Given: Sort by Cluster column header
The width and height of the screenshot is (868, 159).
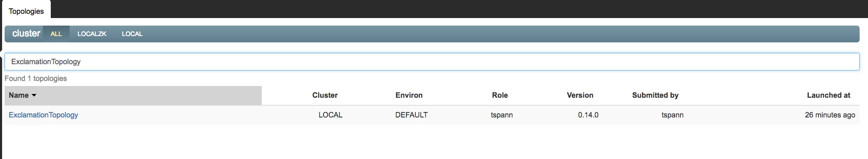Looking at the screenshot, I should (x=325, y=95).
